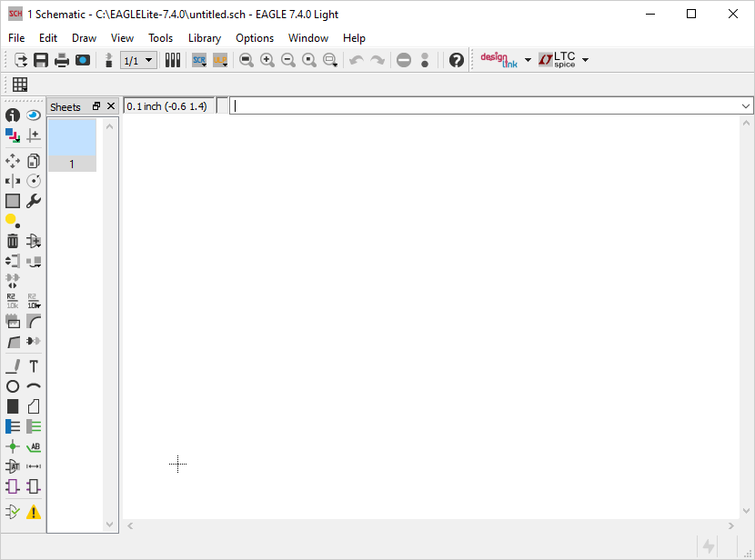Choose the Junction tool
This screenshot has height=560, width=755.
pos(13,446)
